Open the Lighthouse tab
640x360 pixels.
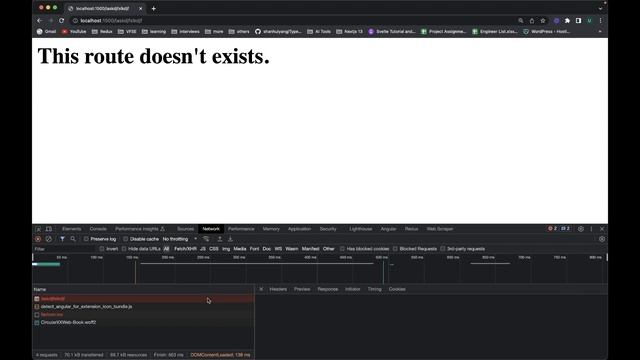click(x=360, y=229)
